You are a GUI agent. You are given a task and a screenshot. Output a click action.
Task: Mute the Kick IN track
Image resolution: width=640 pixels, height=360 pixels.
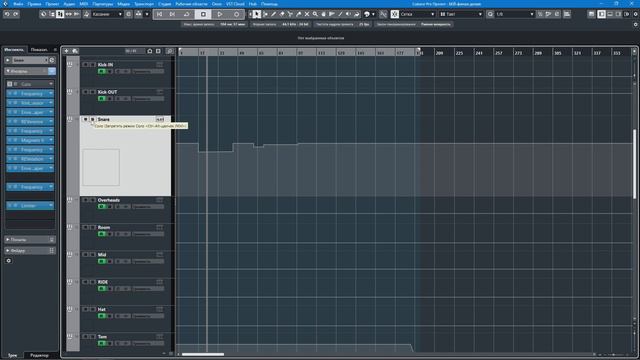pyautogui.click(x=85, y=64)
